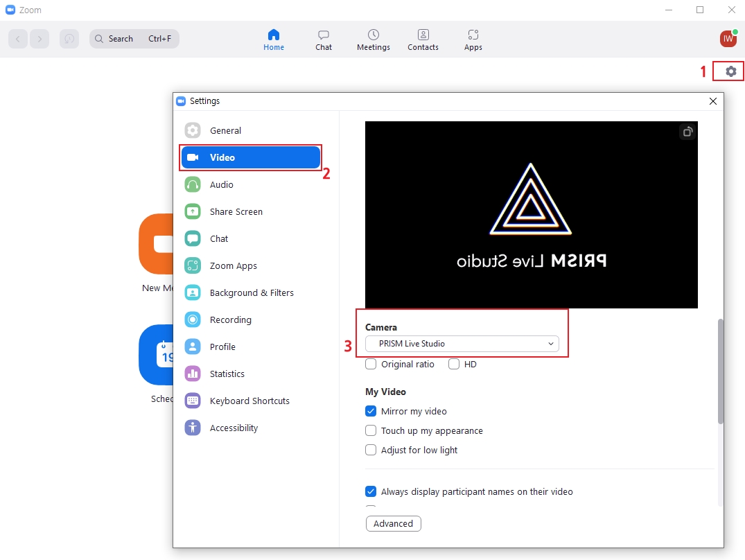Click the Recording icon
Screen dimensions: 745x560
pyautogui.click(x=193, y=320)
